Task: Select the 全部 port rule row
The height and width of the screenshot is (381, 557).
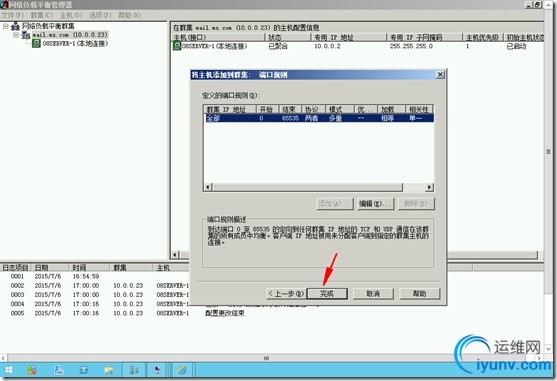Action: 319,118
